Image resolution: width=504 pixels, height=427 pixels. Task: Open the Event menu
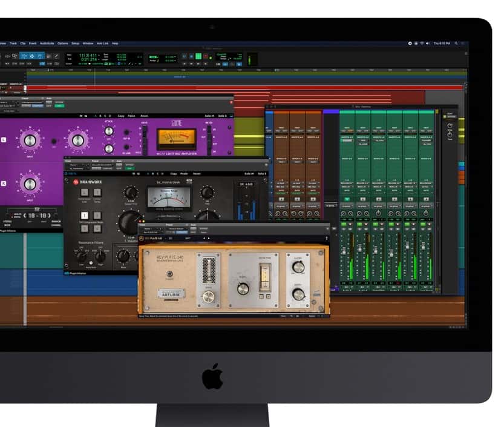tap(33, 44)
